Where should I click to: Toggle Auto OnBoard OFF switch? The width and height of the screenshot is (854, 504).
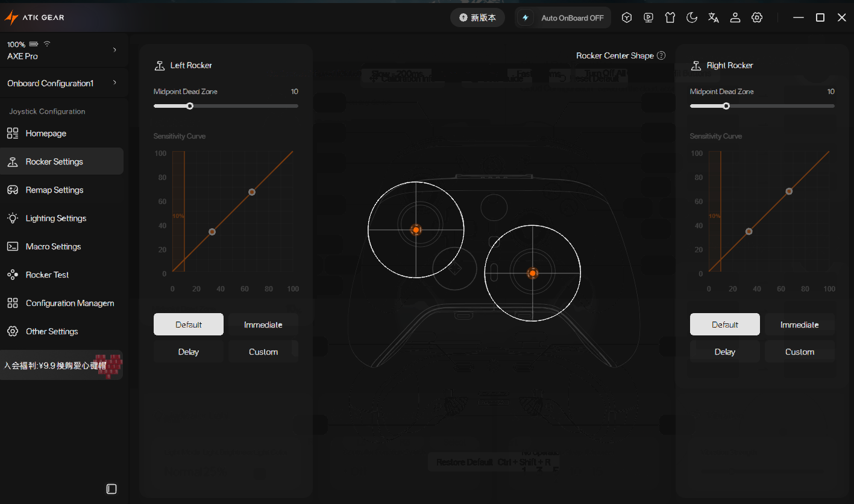[x=564, y=17]
